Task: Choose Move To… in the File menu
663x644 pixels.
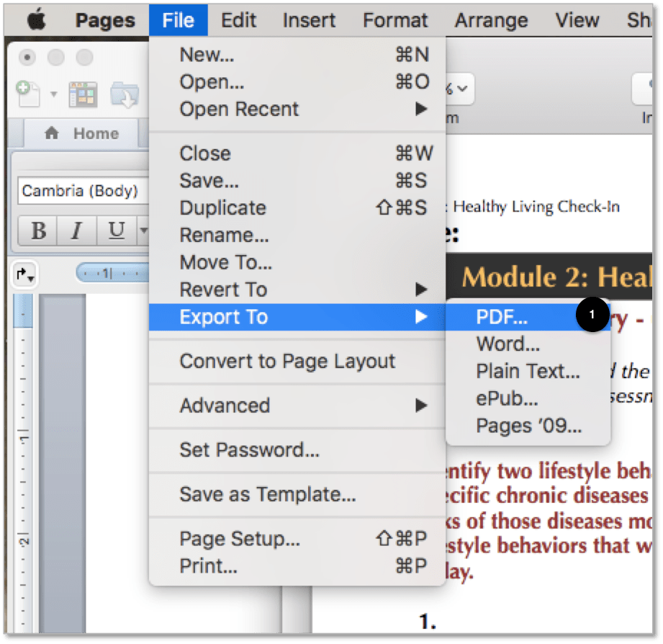Action: point(297,262)
